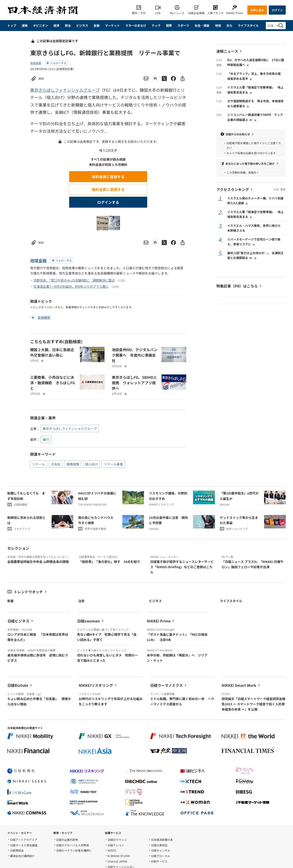
Task: Share to note using bottom n icon
Action: (155, 243)
